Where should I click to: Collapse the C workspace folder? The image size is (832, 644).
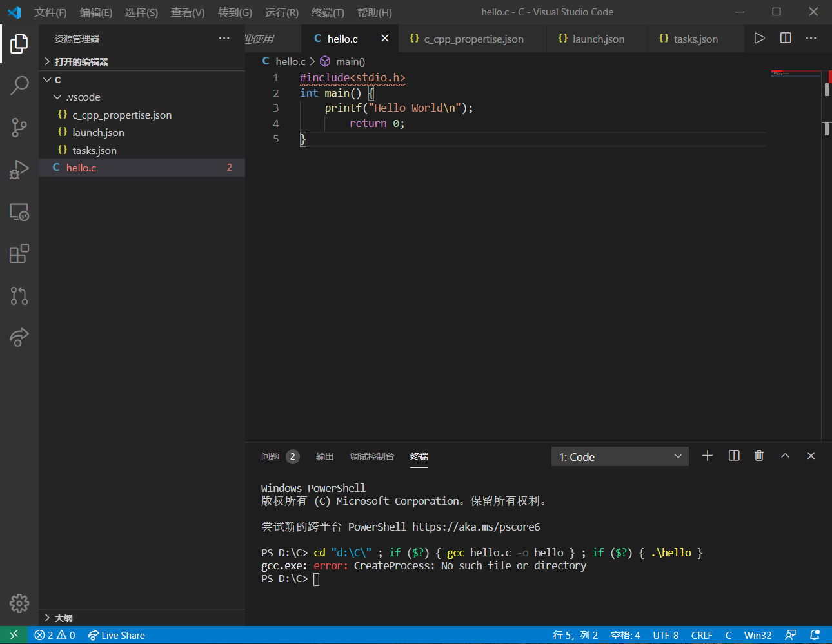coord(142,79)
